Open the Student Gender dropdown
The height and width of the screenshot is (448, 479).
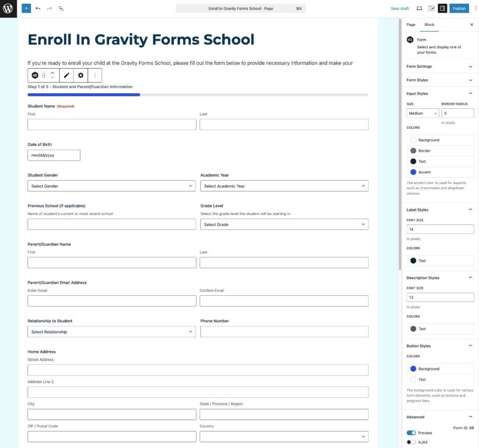click(111, 186)
